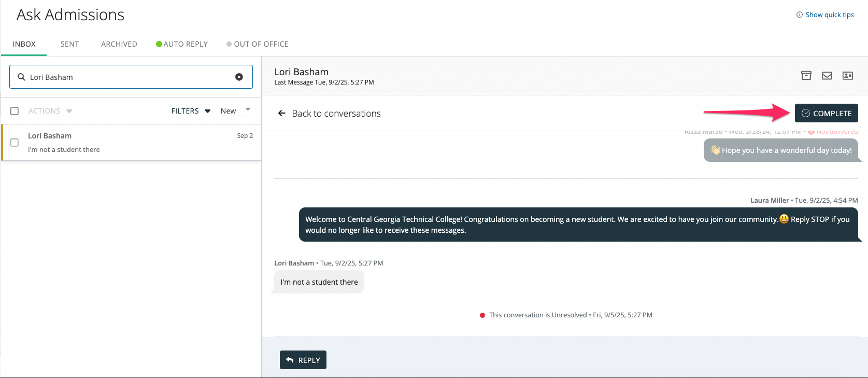Click the archive box icon

coord(806,76)
